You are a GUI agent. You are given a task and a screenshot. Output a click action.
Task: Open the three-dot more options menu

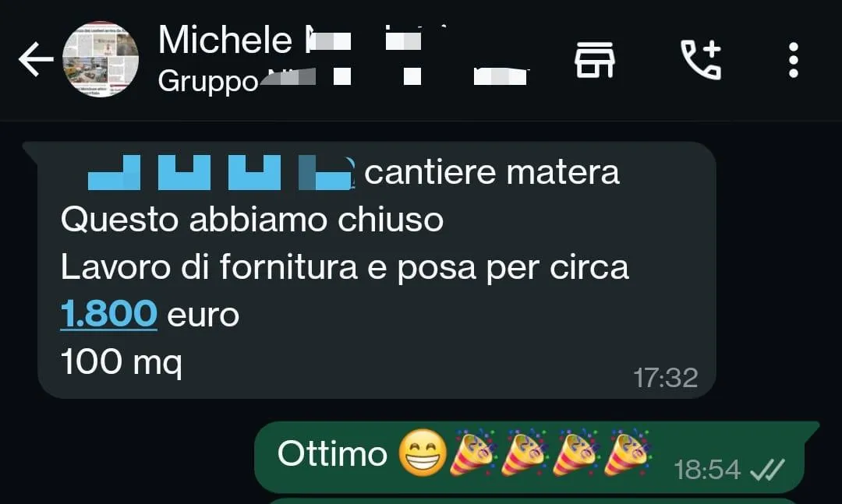(793, 60)
